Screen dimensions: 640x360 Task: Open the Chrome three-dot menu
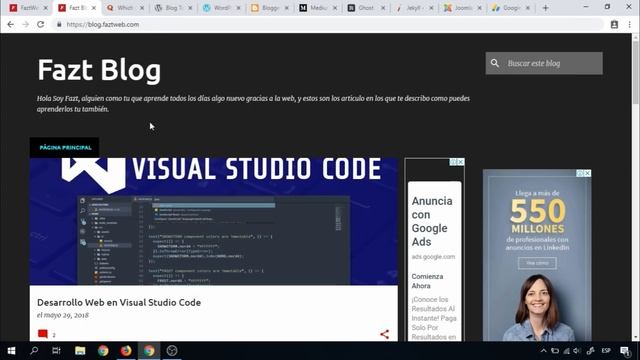[x=629, y=24]
